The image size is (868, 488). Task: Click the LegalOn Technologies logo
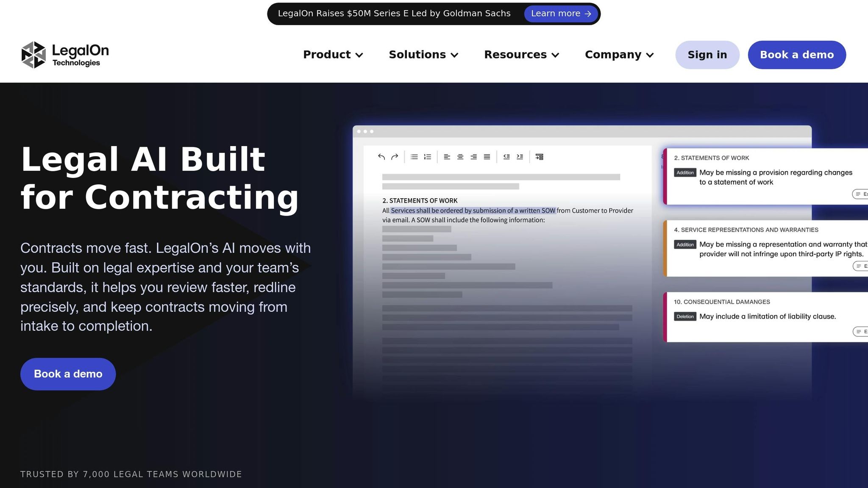coord(65,55)
